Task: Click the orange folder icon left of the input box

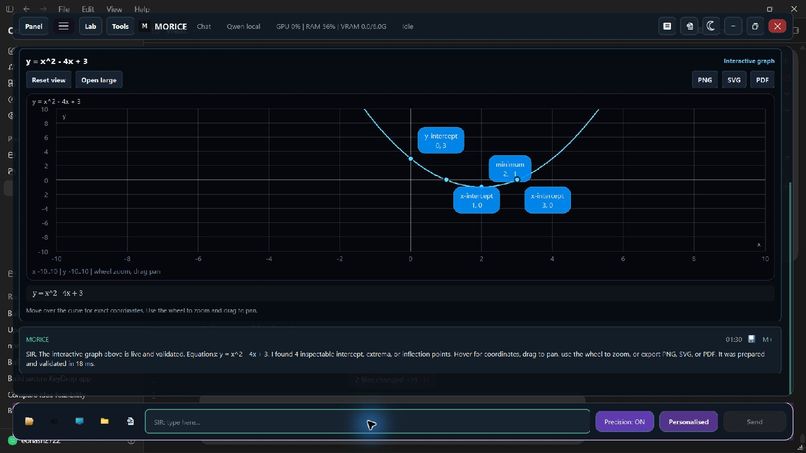Action: (29, 421)
